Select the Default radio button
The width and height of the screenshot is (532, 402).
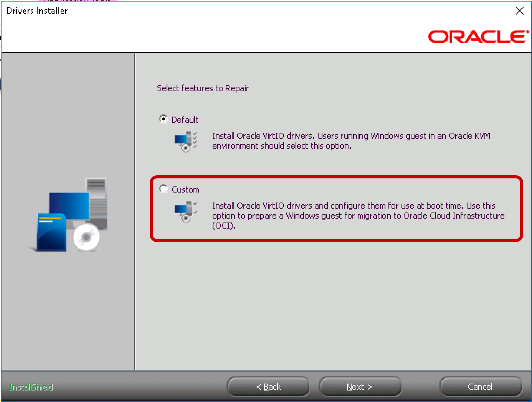164,119
